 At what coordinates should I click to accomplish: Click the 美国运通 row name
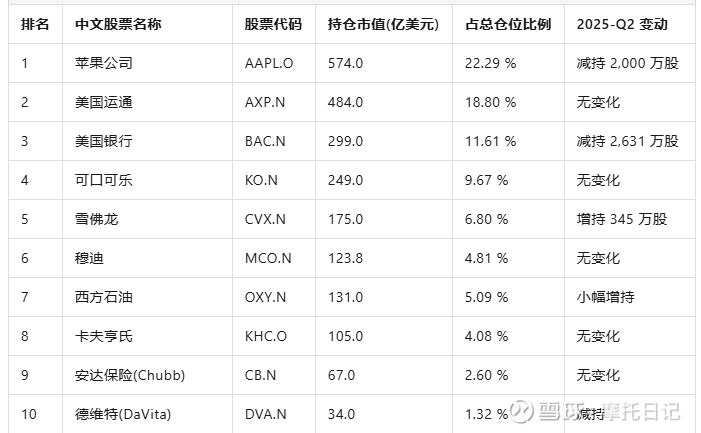coord(104,102)
